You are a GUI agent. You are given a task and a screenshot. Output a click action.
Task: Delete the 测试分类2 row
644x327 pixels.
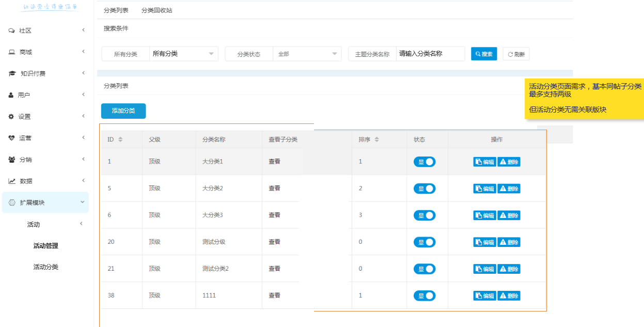tap(509, 269)
